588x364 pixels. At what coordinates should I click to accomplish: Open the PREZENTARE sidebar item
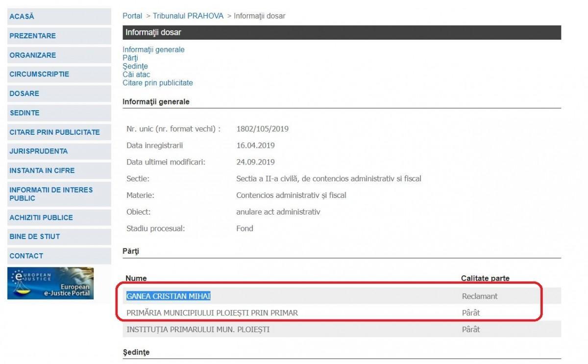33,36
